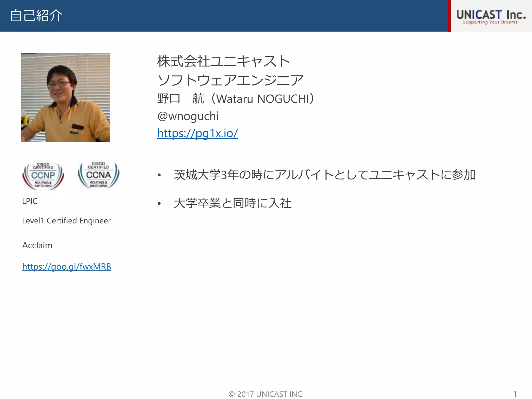Open the goo.gl/fwxMRB Acclaim link
Viewport: 532px width, 399px height.
(66, 267)
